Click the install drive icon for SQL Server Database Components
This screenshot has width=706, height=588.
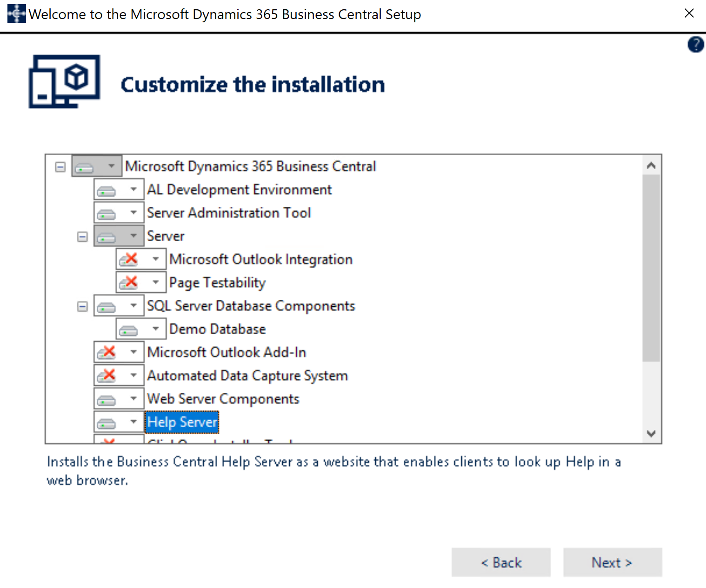coord(107,307)
